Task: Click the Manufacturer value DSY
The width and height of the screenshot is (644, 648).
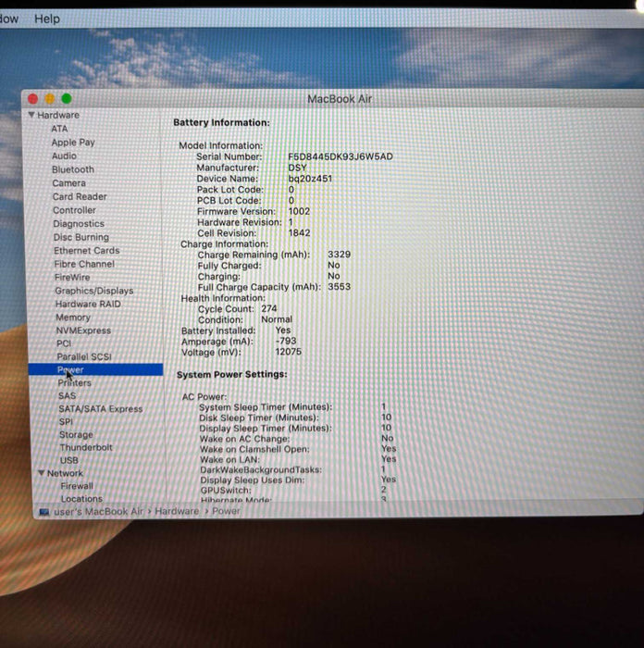Action: (297, 168)
